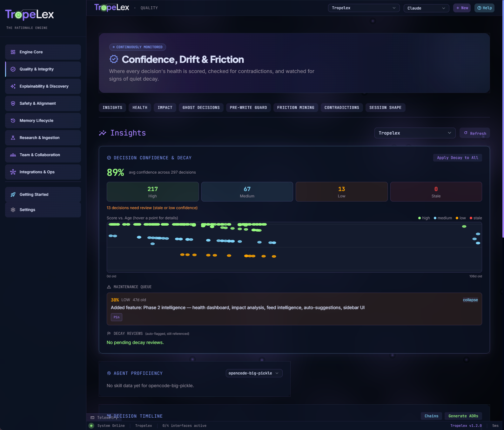Click the Settings gear icon
The image size is (504, 430).
(13, 210)
